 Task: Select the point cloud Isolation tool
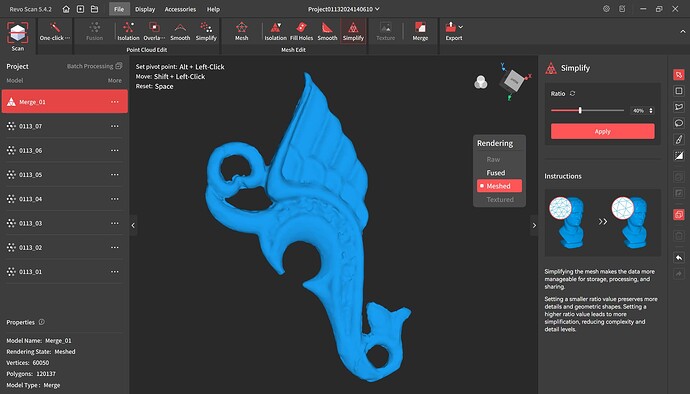(x=128, y=32)
